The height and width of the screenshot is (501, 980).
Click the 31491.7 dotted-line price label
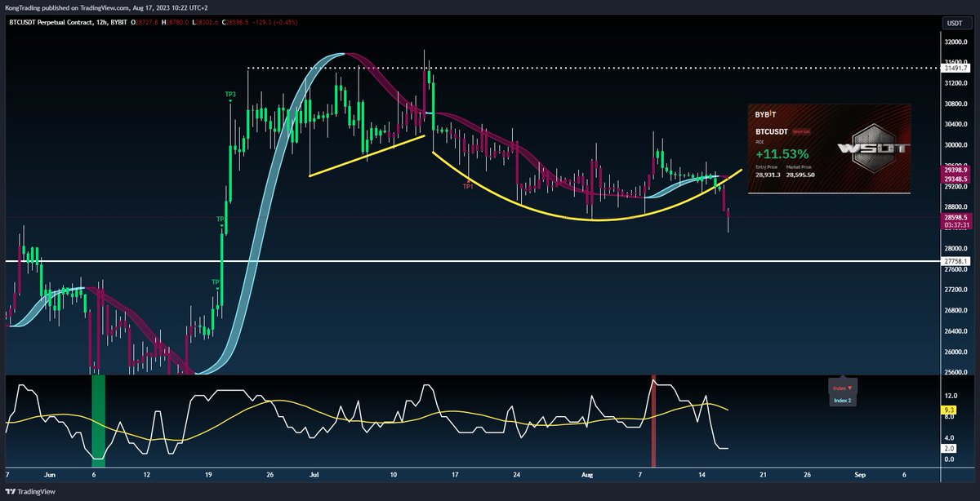(954, 69)
